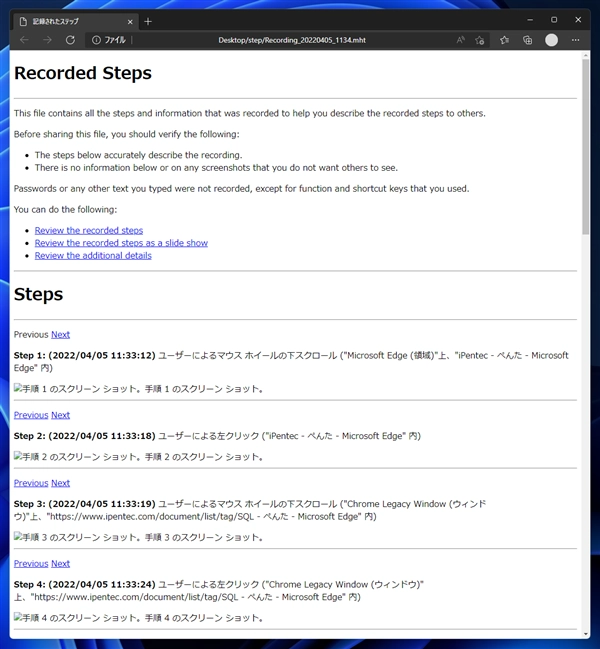Image resolution: width=600 pixels, height=649 pixels.
Task: Open a new tab with plus button
Action: point(148,22)
